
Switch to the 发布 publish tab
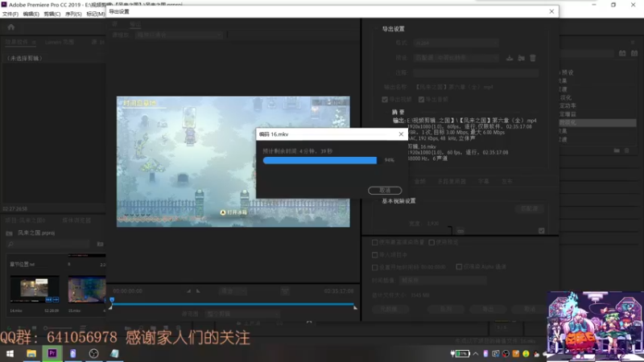click(x=507, y=182)
